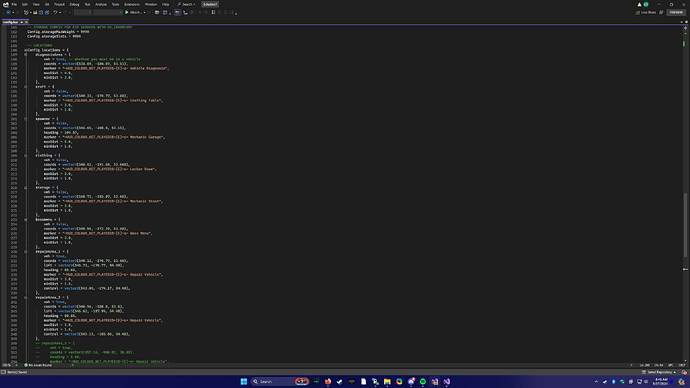Click the PREVIEW button
The image size is (690, 388).
click(676, 12)
